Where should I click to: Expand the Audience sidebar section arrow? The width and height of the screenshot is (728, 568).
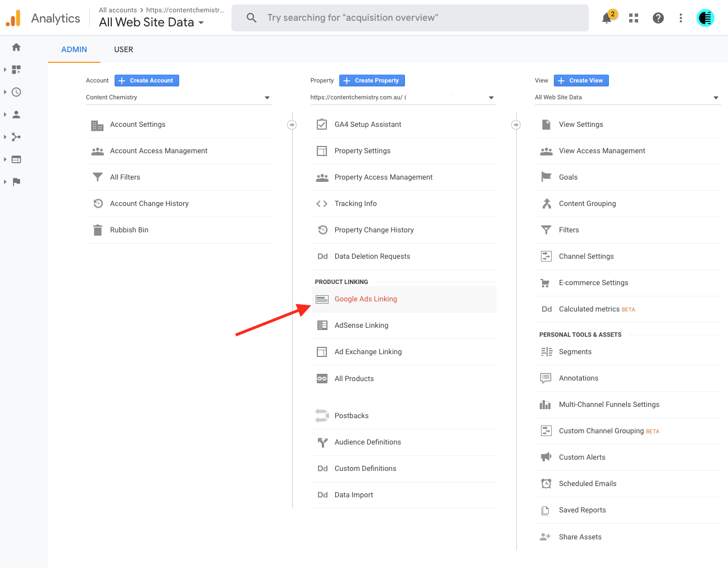tap(5, 114)
